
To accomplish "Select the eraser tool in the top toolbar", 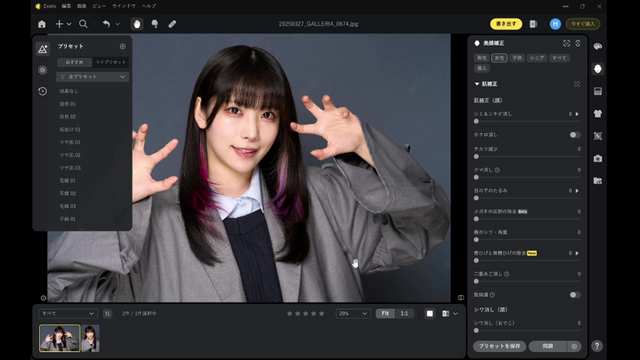I will click(172, 24).
